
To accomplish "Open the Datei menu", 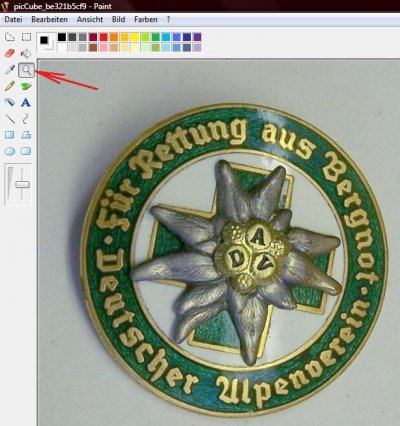I will click(13, 20).
